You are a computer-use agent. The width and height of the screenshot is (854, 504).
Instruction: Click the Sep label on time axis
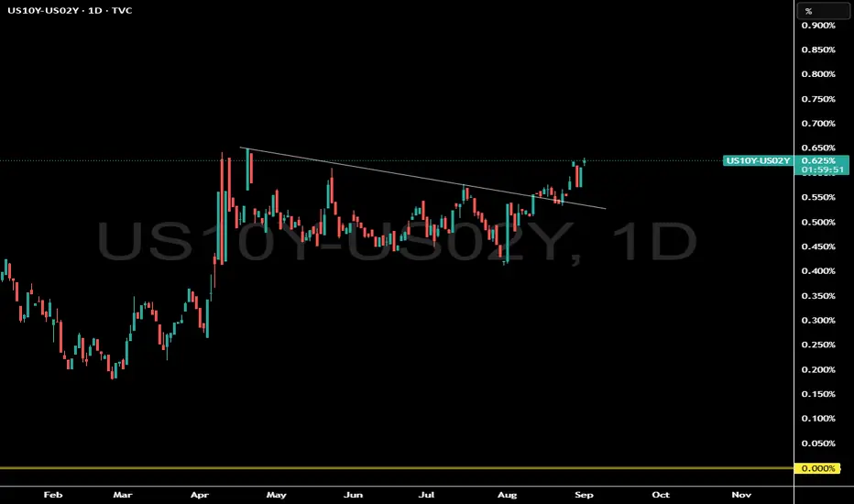pos(584,495)
